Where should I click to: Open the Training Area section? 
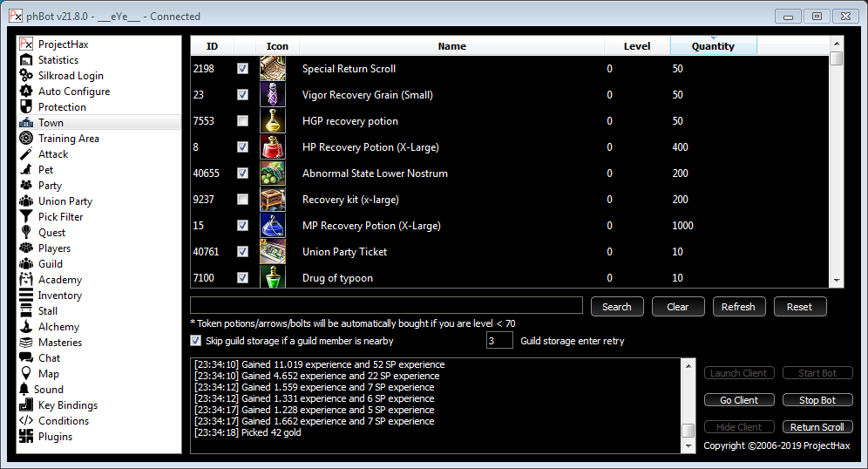click(68, 139)
